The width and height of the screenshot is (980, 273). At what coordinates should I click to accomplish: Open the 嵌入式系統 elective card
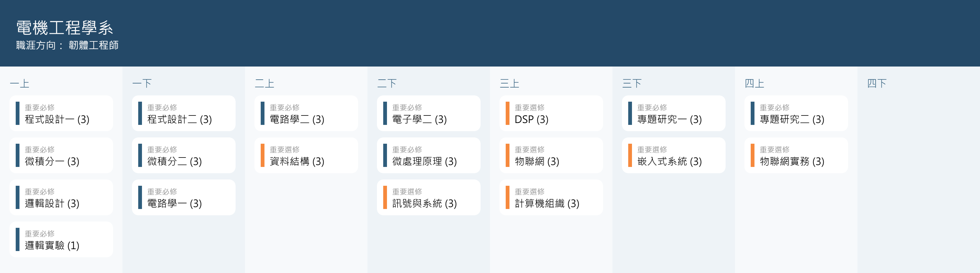[673, 156]
